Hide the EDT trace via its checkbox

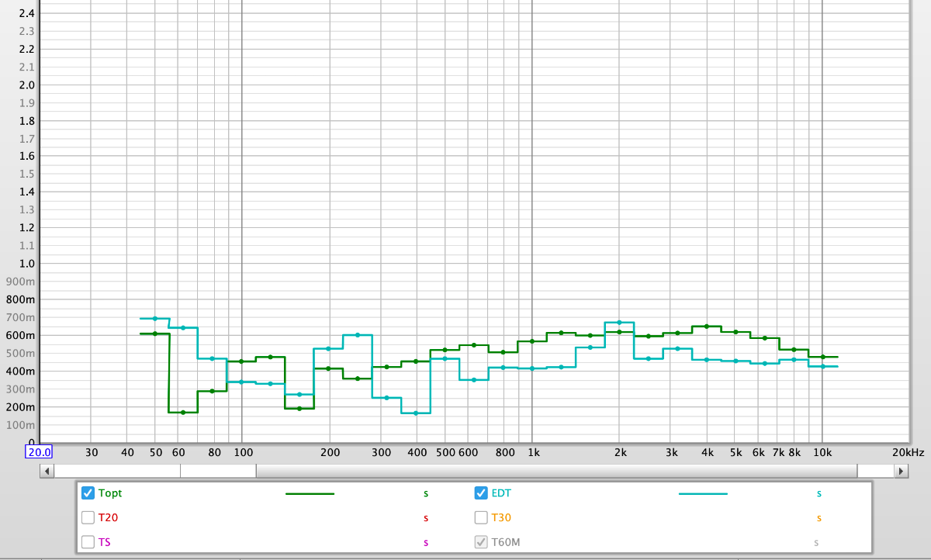[x=481, y=493]
